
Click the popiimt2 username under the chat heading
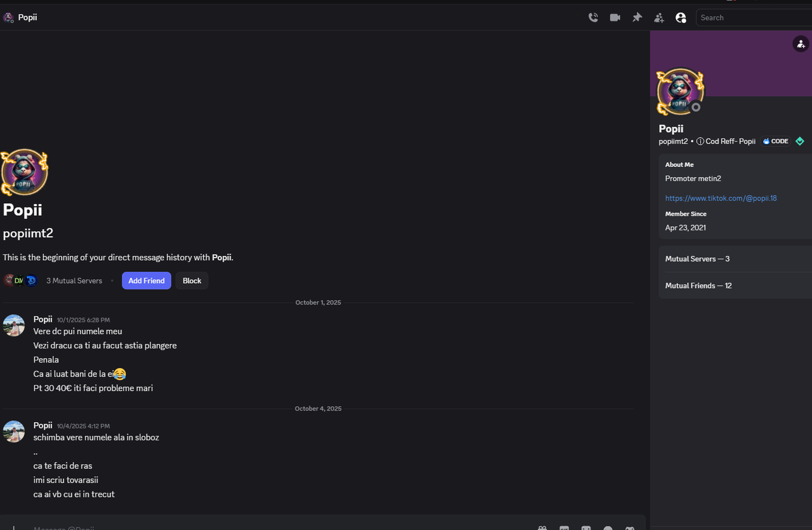pos(28,233)
